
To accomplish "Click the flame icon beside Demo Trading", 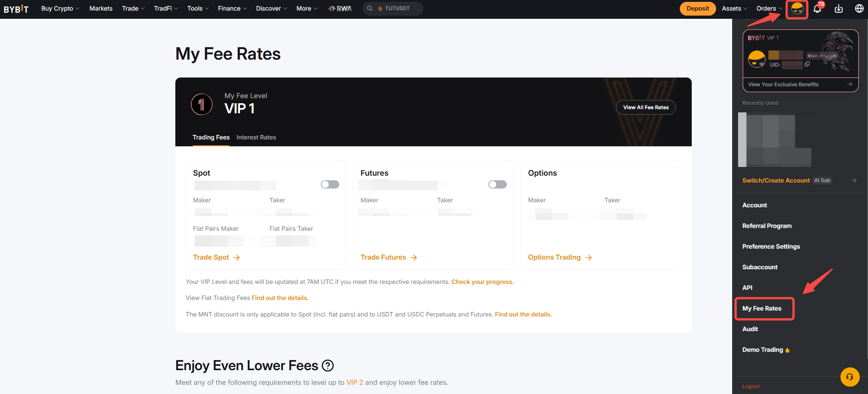I will 788,350.
